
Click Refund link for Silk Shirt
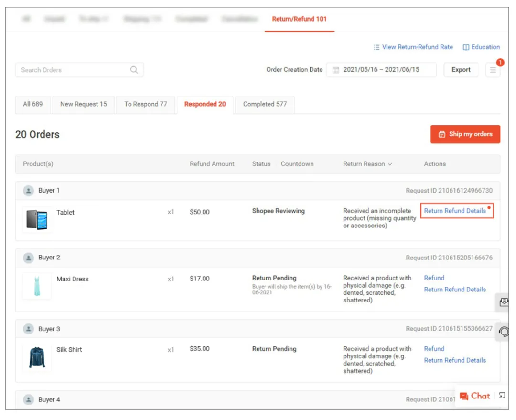434,349
